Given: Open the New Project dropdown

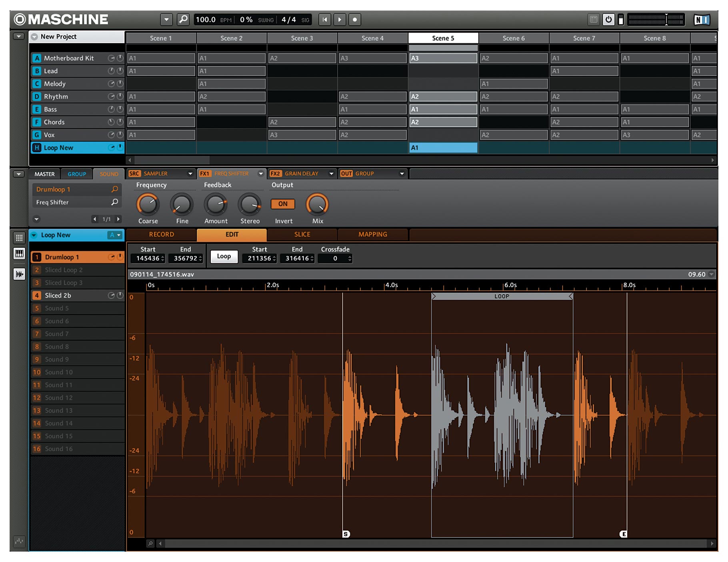Looking at the screenshot, I should [x=34, y=36].
